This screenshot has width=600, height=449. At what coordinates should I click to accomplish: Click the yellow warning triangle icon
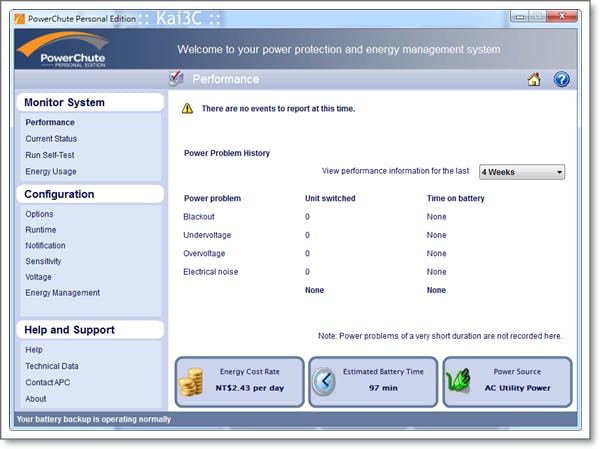[187, 109]
